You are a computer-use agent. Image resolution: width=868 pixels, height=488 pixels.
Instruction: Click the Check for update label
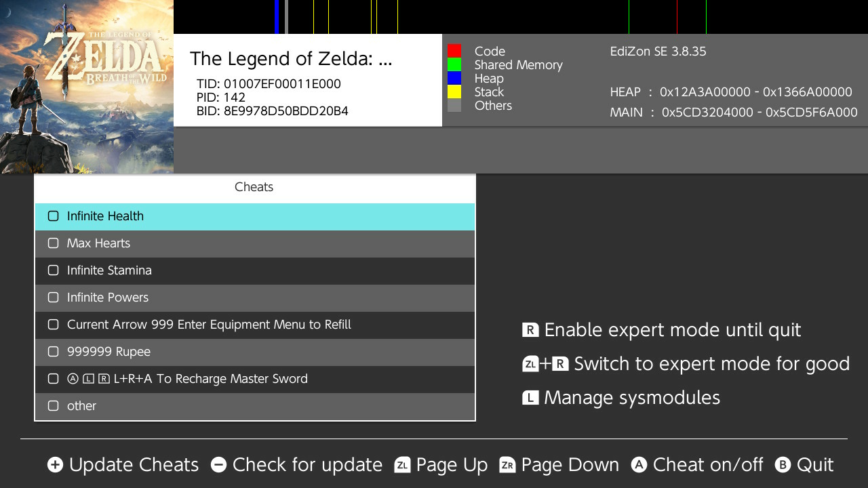(x=307, y=465)
